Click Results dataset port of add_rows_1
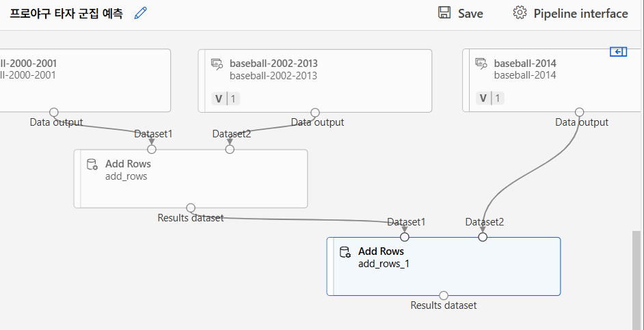This screenshot has height=330, width=644. (444, 296)
